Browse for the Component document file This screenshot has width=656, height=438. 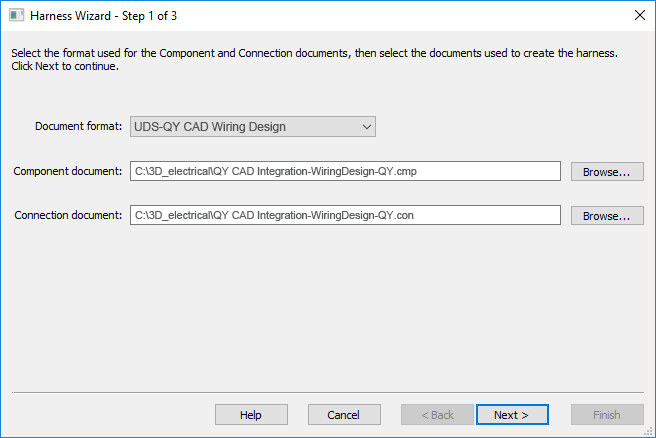click(x=607, y=172)
